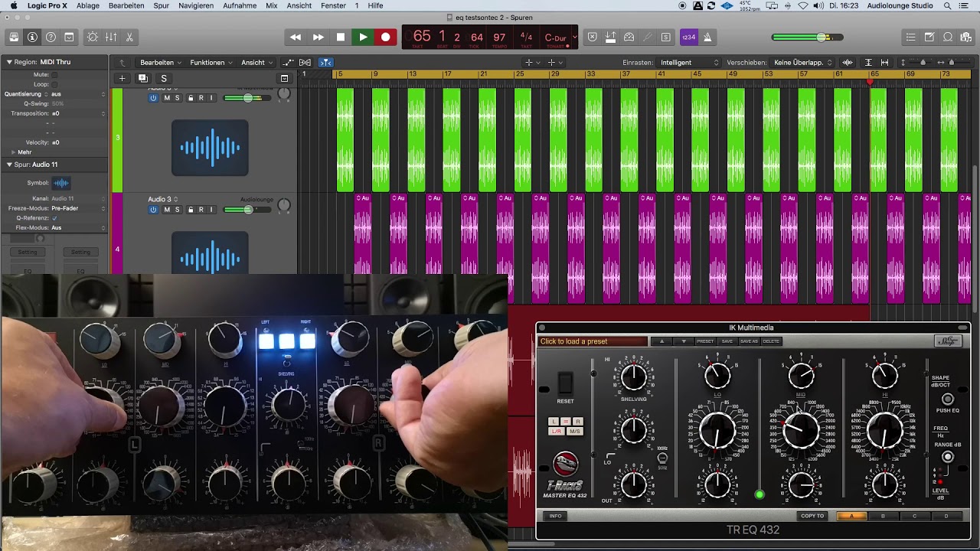Mute the Audio 3 track with M
The width and height of the screenshot is (980, 551).
pyautogui.click(x=166, y=210)
